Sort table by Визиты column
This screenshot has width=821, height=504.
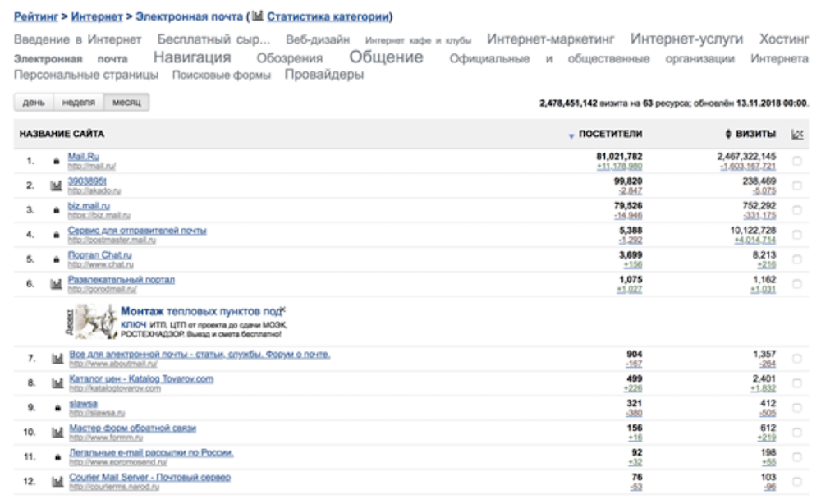(755, 134)
